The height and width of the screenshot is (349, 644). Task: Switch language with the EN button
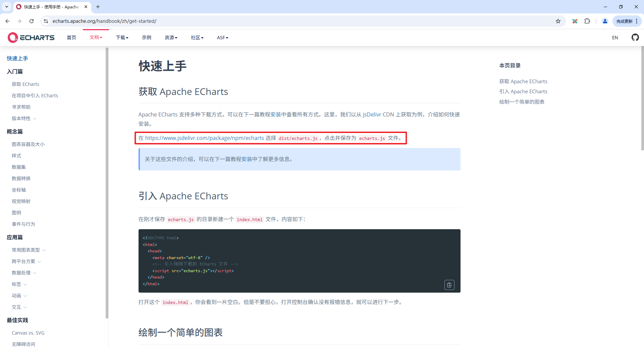click(615, 37)
